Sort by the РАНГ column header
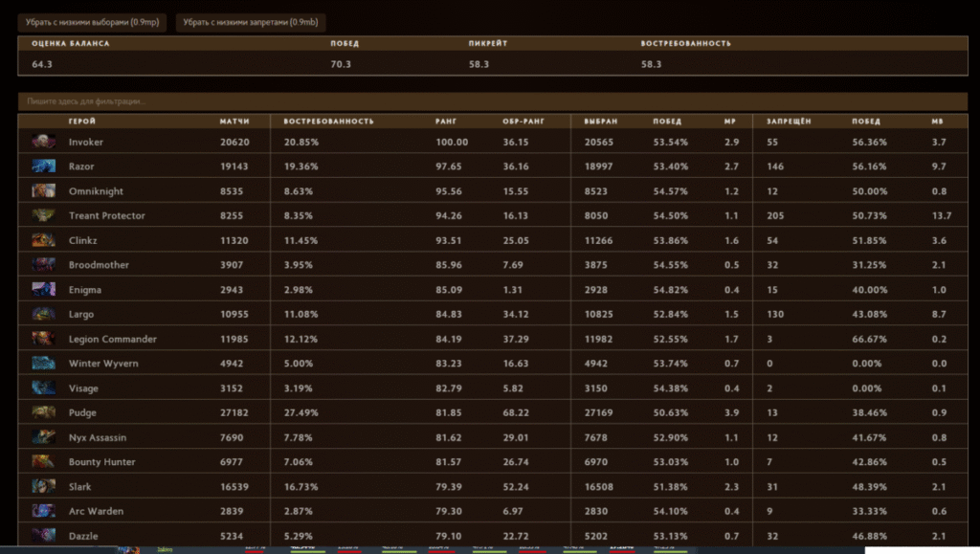Viewport: 980px width, 554px height. click(x=447, y=122)
